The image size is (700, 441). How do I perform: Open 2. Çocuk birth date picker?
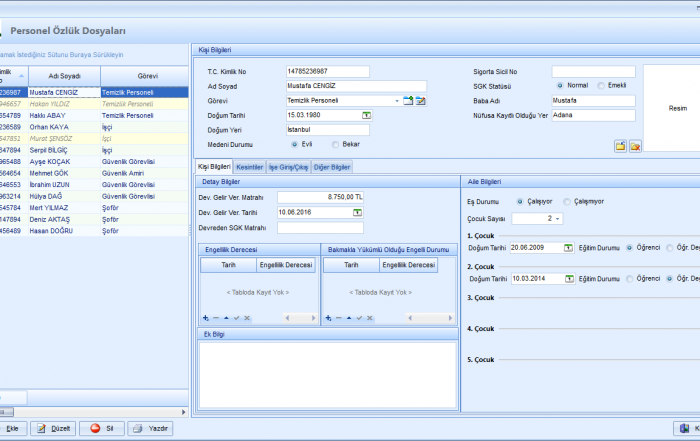coord(568,279)
